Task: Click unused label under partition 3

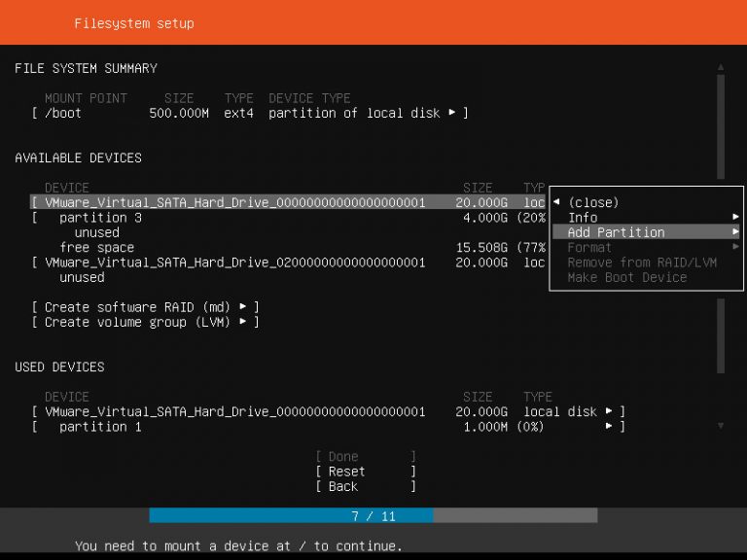Action: coord(96,233)
